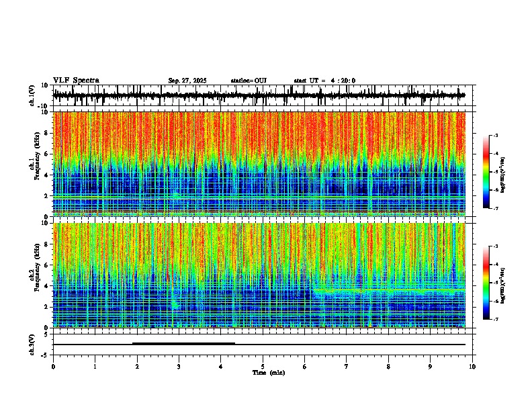Click the ch.1 "Frequency (kHz)" axis label

[36, 156]
